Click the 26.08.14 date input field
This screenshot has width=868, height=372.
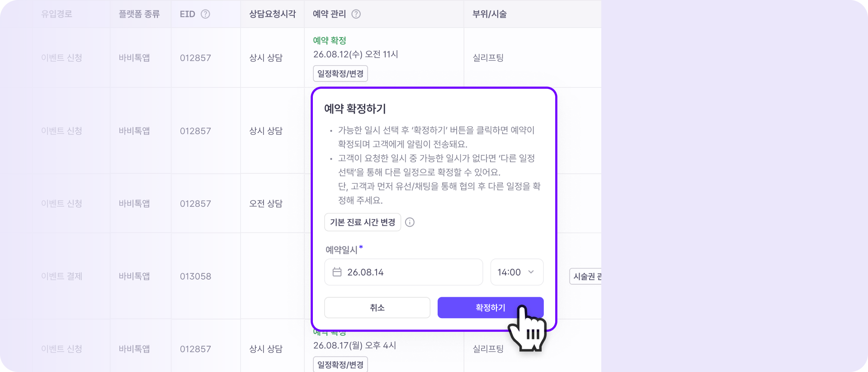[x=404, y=272]
